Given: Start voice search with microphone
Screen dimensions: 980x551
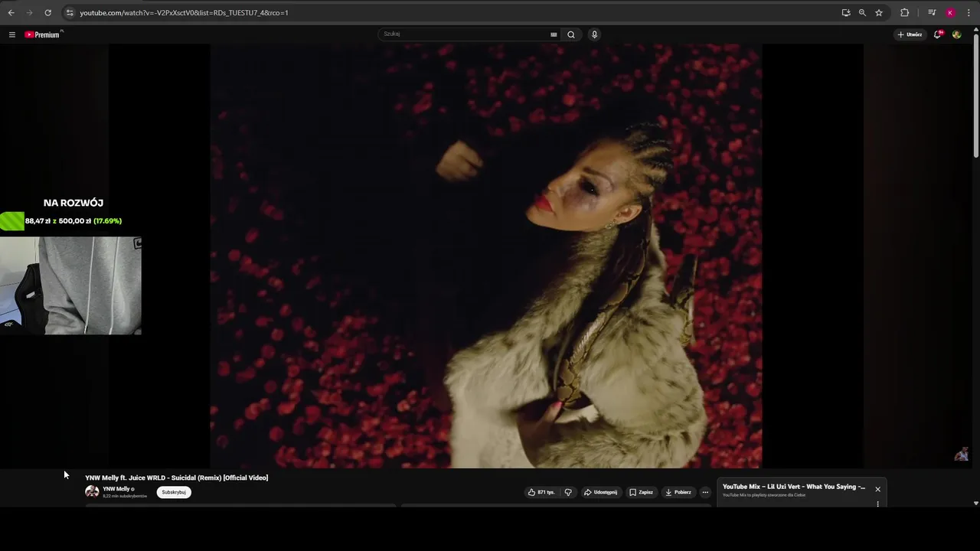Looking at the screenshot, I should click(x=594, y=34).
